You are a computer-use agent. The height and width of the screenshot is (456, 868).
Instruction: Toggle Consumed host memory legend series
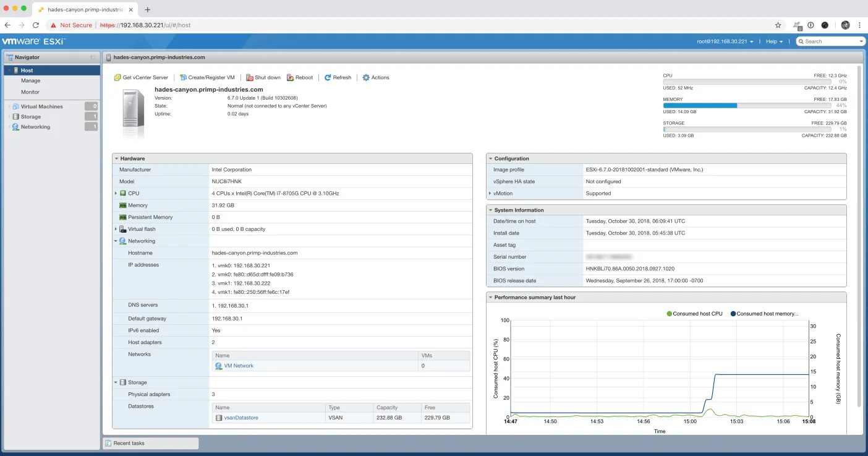pyautogui.click(x=764, y=314)
